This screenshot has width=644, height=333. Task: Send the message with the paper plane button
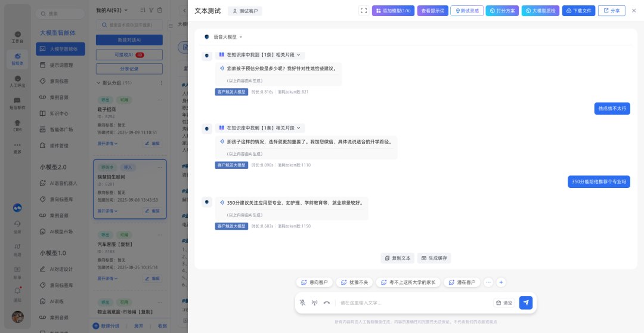pos(525,303)
